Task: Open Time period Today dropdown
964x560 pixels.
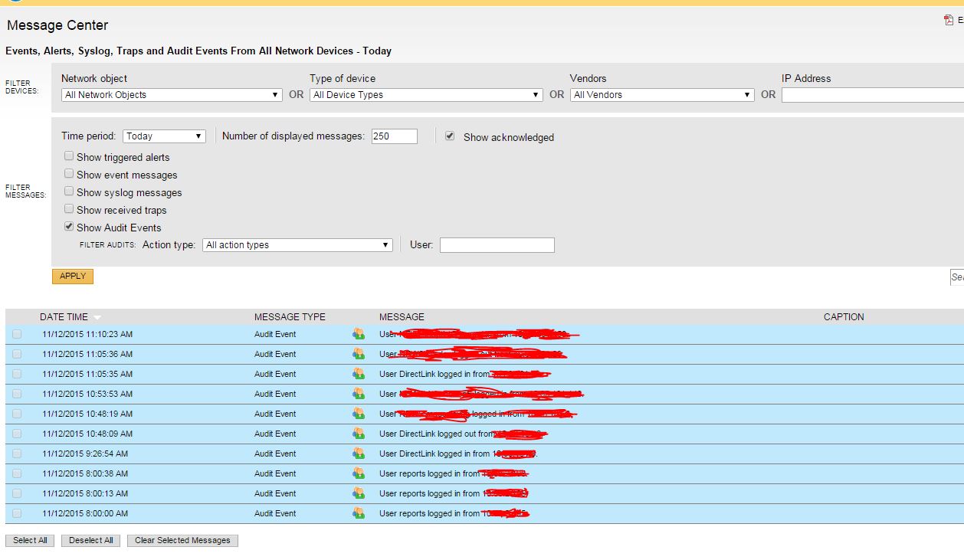Action: click(x=164, y=136)
